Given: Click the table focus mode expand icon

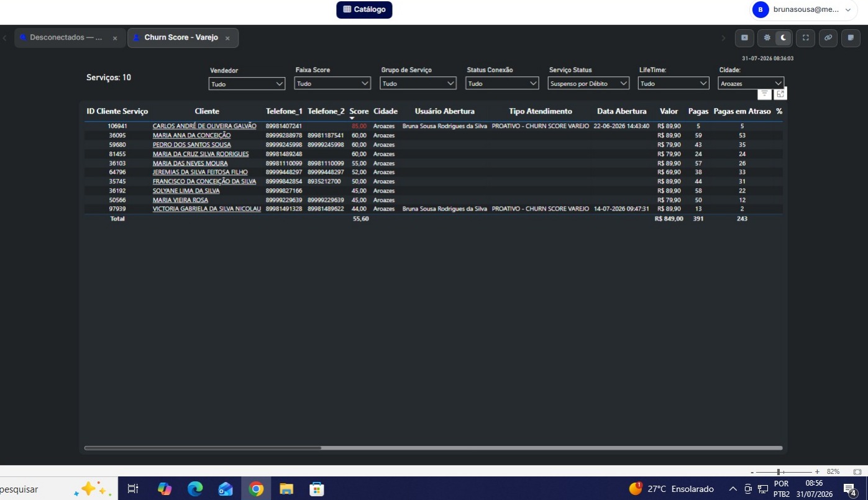Looking at the screenshot, I should click(x=780, y=94).
